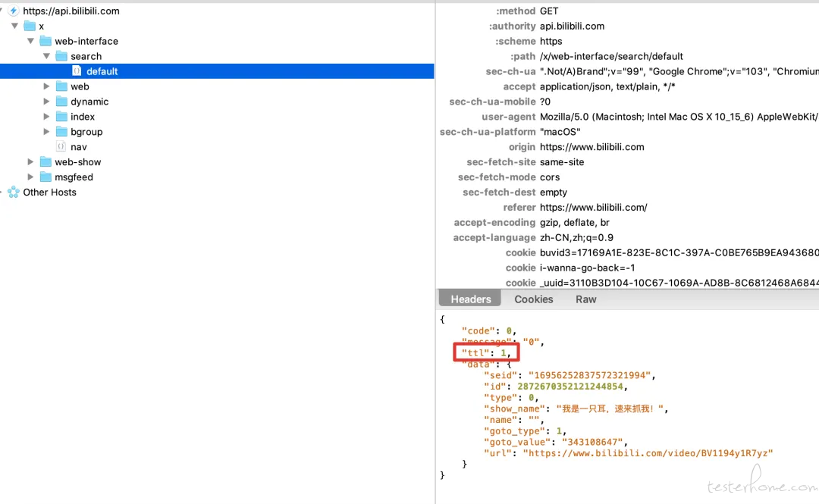Click the bilibili video URL in response
This screenshot has height=504, width=819.
pos(648,453)
